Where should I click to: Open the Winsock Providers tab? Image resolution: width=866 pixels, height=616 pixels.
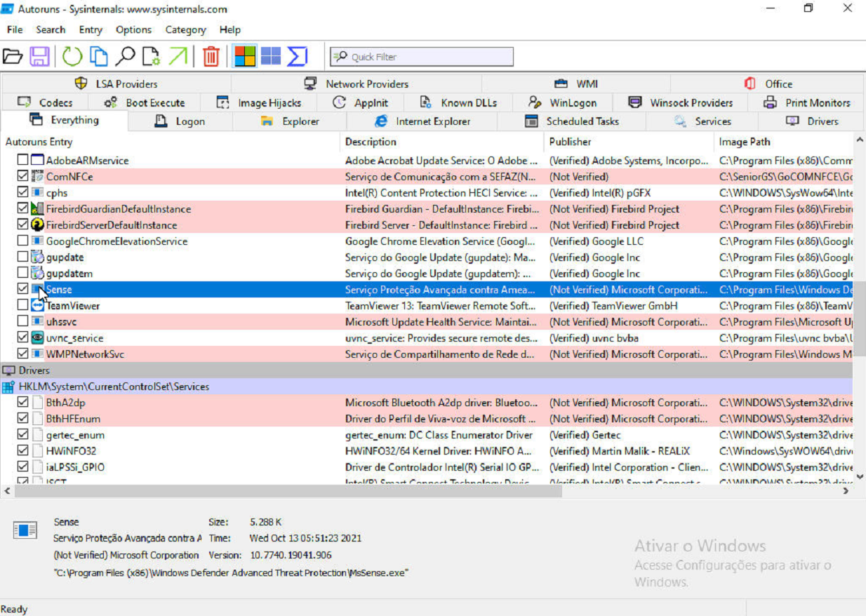680,102
